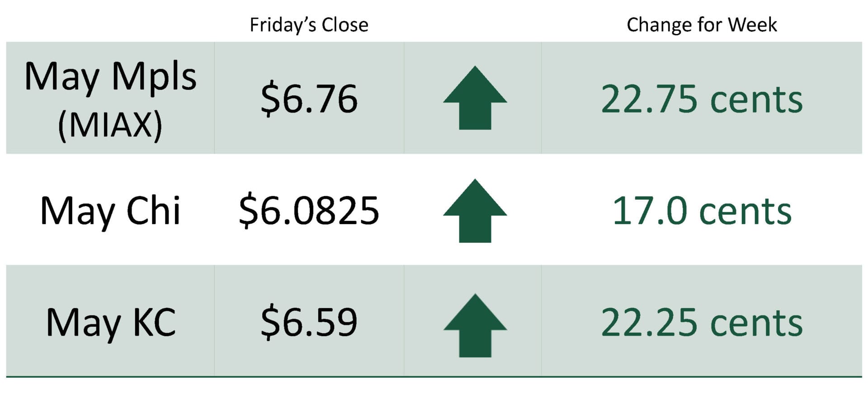Click the Friday's Close column header
This screenshot has height=394, width=868.
309,25
